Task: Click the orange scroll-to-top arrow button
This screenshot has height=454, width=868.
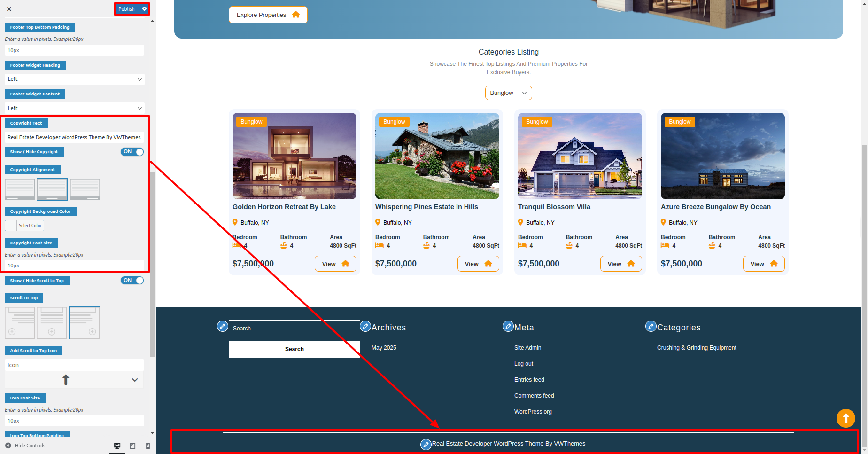Action: [x=845, y=418]
